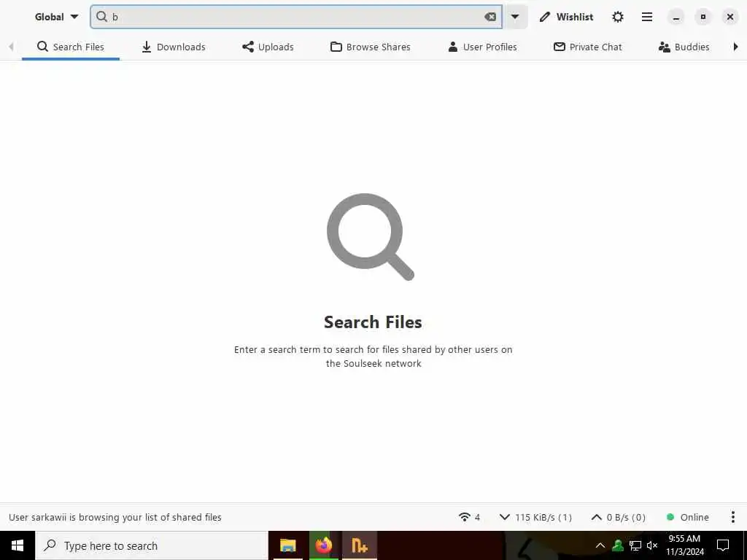Open the status bar three-dot menu
The width and height of the screenshot is (747, 560).
coord(732,517)
